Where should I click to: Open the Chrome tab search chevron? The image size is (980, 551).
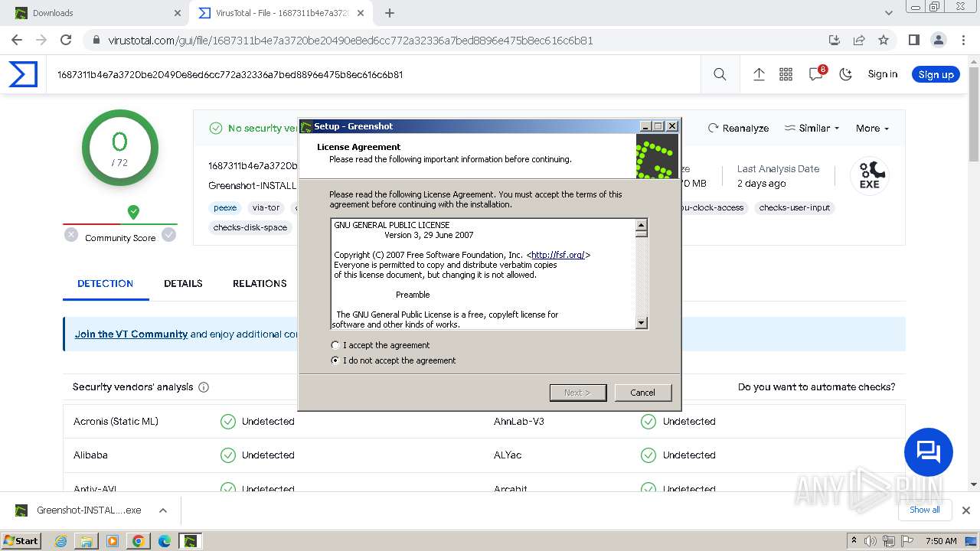coord(889,13)
